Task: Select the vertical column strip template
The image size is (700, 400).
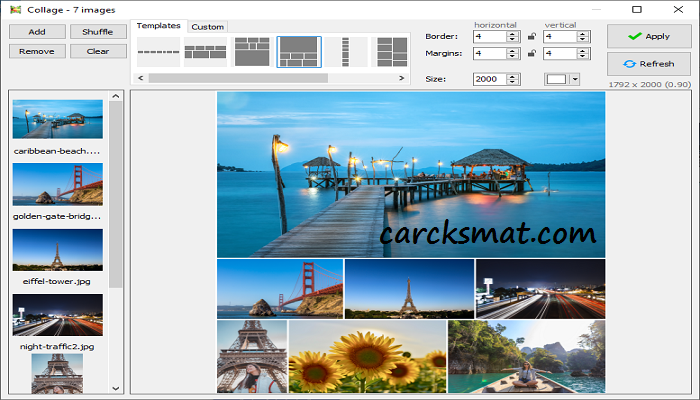Action: (x=346, y=52)
